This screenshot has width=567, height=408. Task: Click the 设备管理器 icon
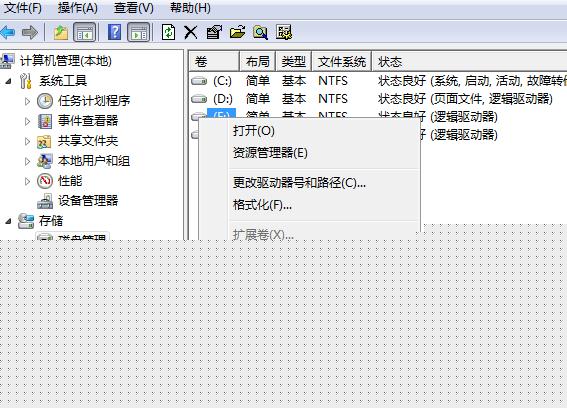click(45, 201)
